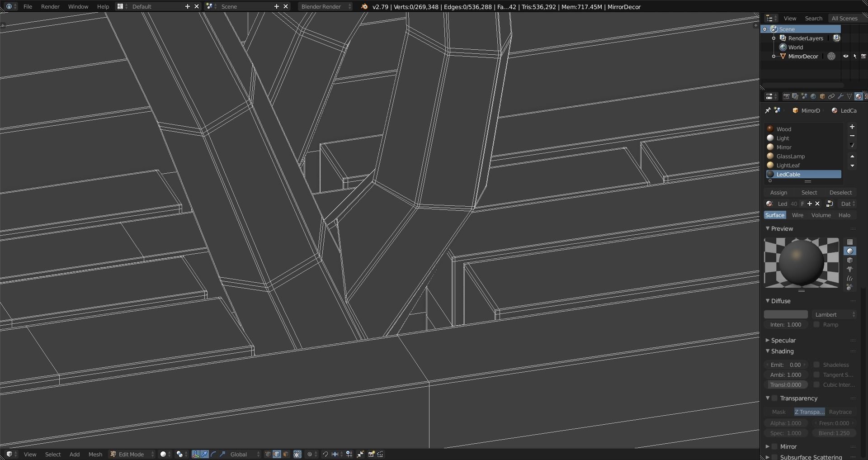Select flat plane preview type
This screenshot has height=460, width=868.
click(x=850, y=242)
